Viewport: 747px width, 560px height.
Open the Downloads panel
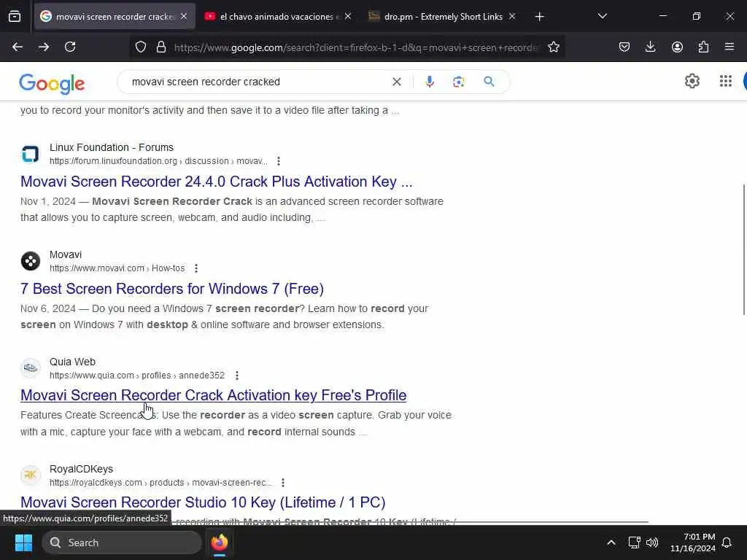click(650, 47)
